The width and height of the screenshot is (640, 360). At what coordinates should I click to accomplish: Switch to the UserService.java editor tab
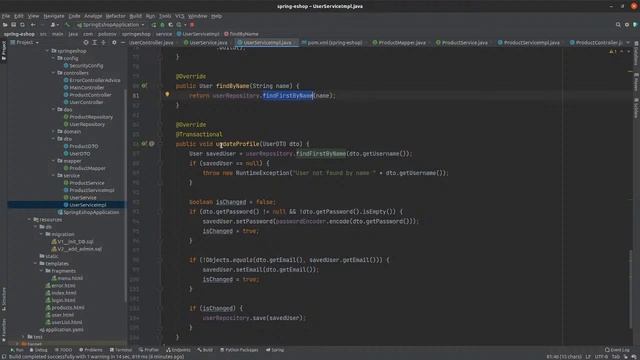coord(205,42)
